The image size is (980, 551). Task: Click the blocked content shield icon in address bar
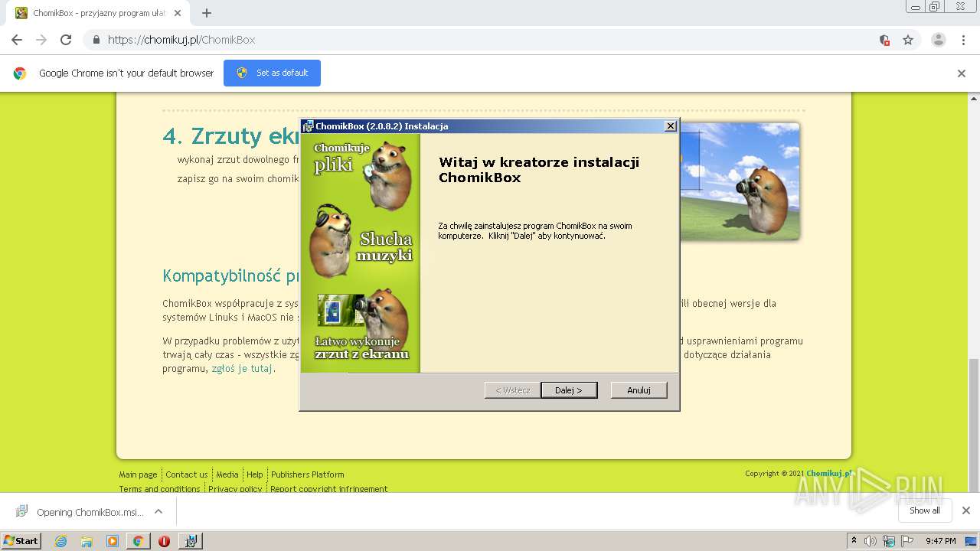coord(884,40)
